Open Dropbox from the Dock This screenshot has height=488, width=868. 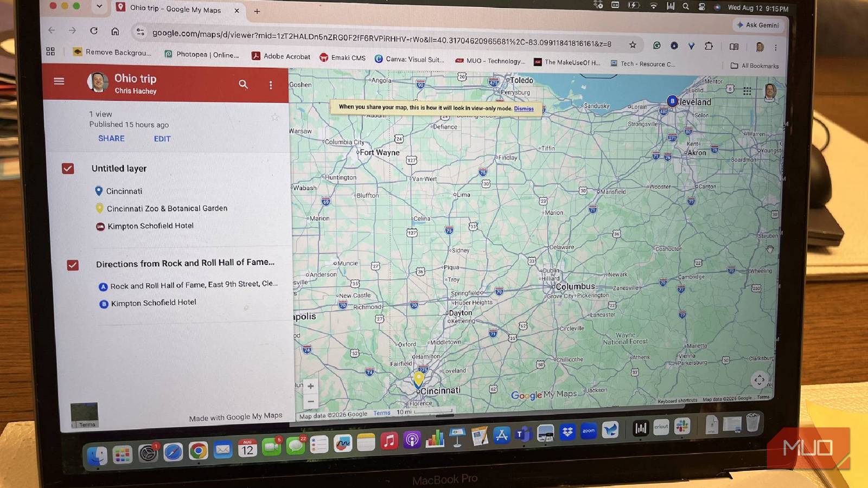567,432
